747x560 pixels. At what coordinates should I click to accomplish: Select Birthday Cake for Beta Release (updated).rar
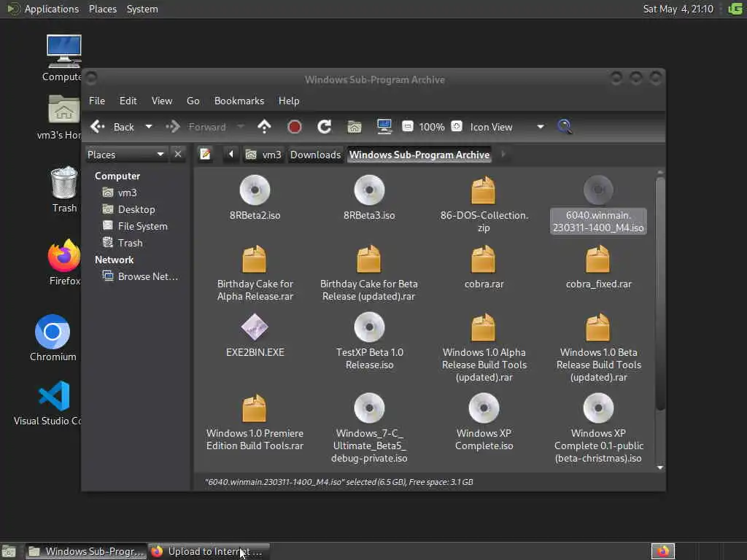point(368,273)
